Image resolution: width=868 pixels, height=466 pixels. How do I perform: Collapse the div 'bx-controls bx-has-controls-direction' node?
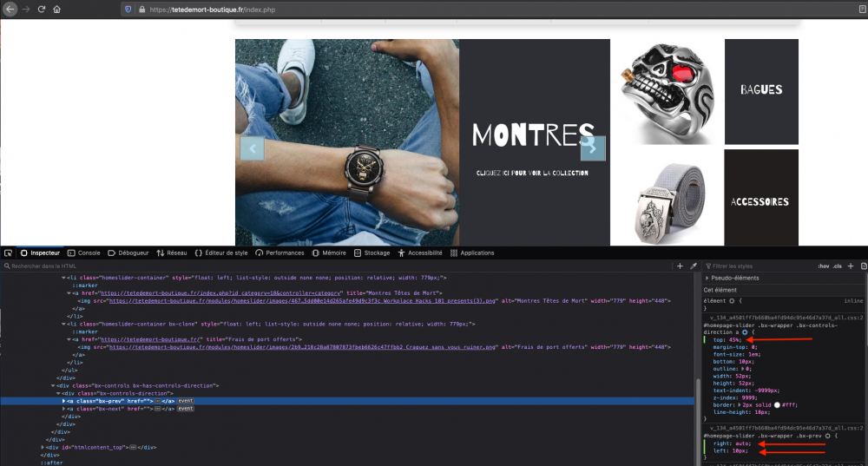click(x=53, y=386)
